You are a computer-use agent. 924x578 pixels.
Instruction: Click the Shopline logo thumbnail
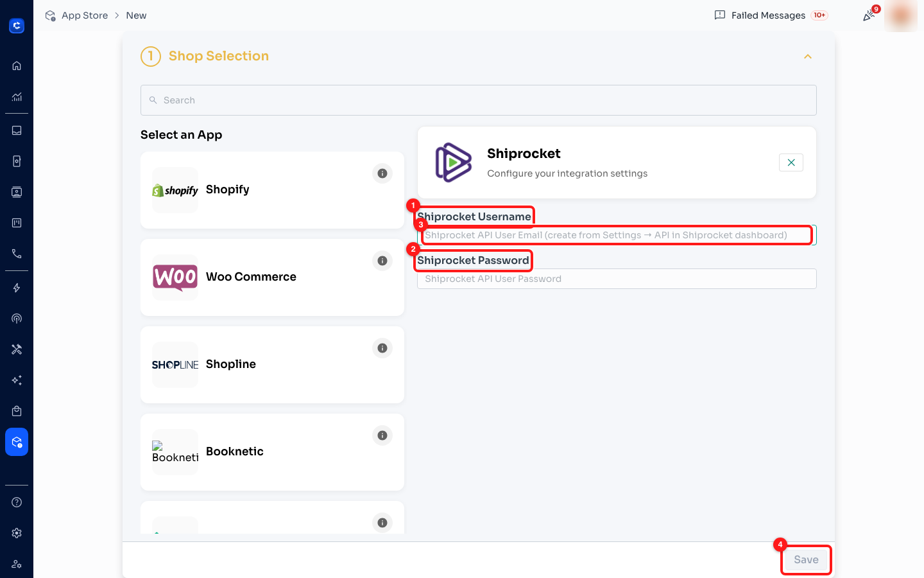tap(175, 365)
